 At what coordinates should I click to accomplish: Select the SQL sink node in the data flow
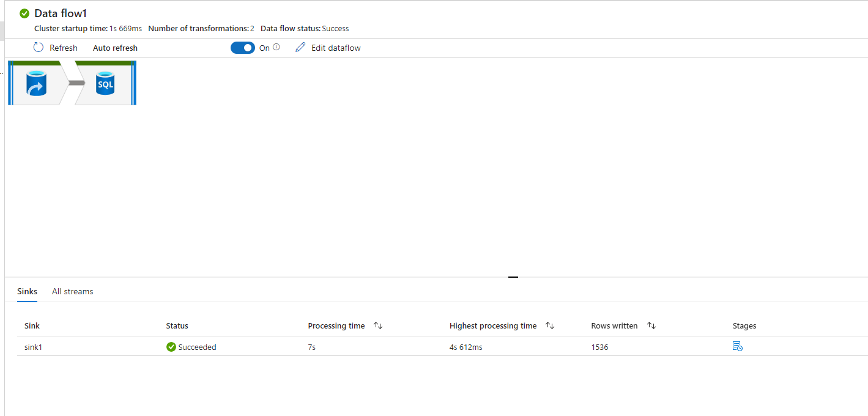click(x=105, y=83)
